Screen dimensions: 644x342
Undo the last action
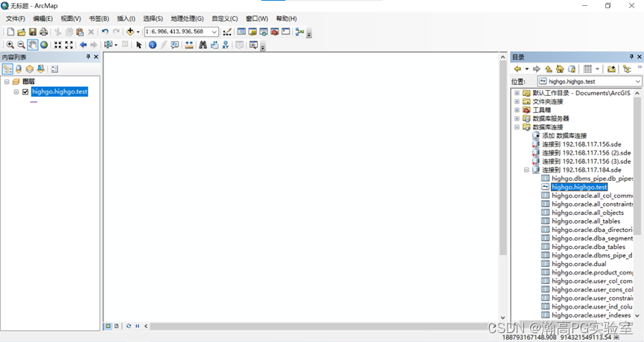tap(105, 32)
